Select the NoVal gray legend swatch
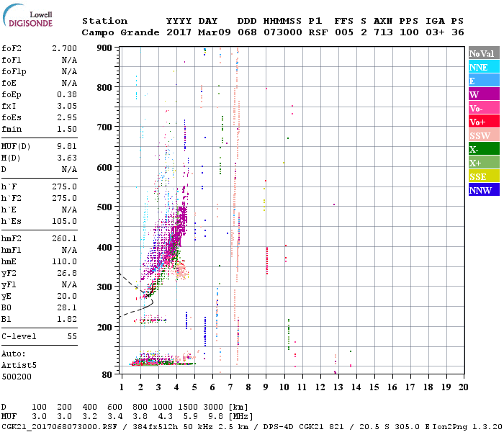 point(484,53)
